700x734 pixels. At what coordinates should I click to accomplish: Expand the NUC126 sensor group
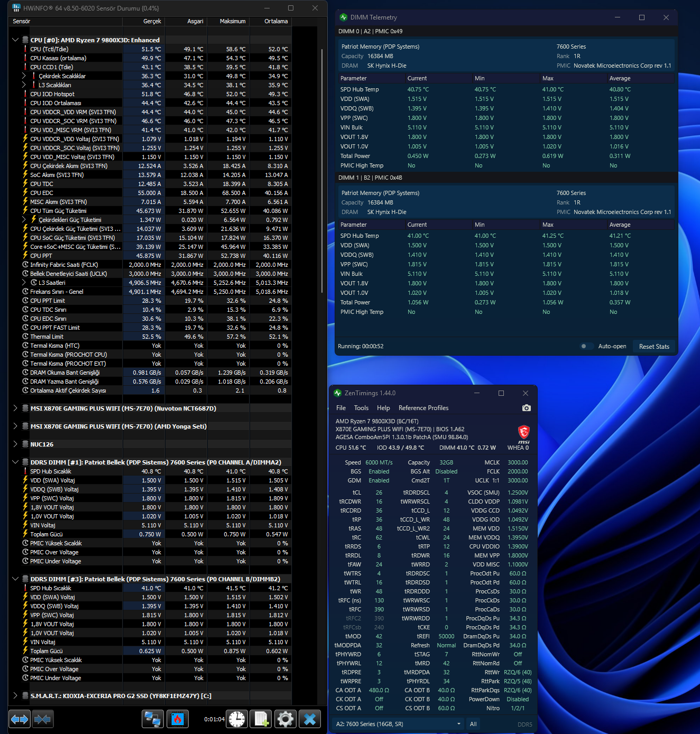click(15, 444)
